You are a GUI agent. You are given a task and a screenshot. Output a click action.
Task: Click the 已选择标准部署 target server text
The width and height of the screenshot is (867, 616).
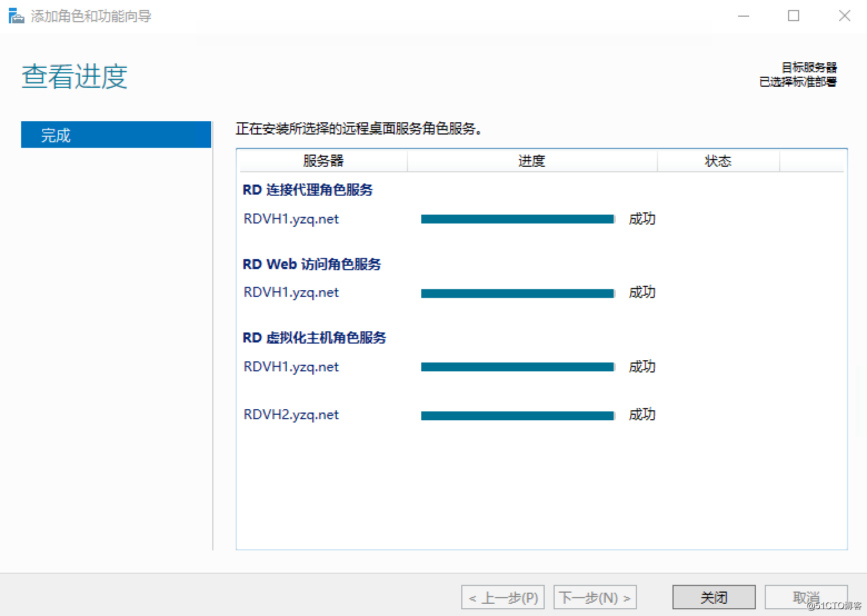798,82
